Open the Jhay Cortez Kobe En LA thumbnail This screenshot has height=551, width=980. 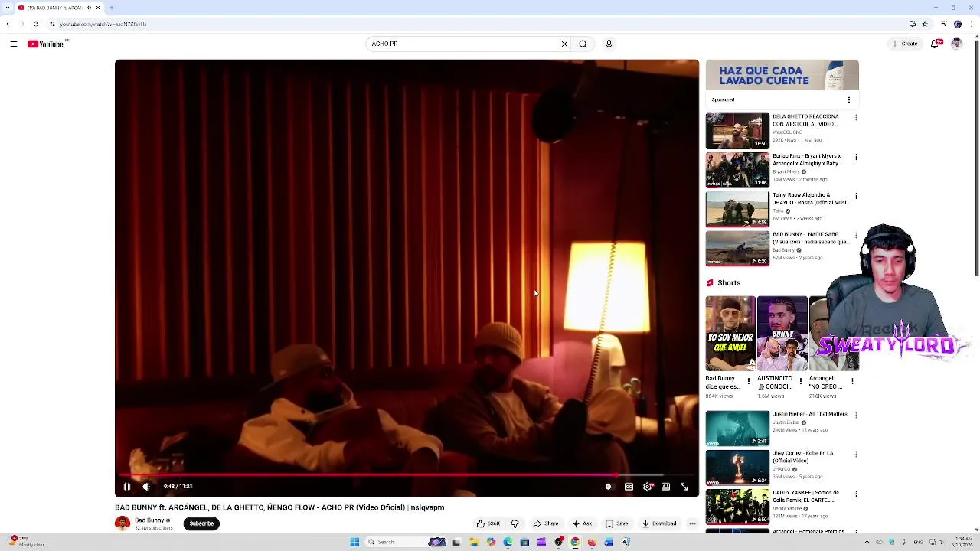point(737,468)
